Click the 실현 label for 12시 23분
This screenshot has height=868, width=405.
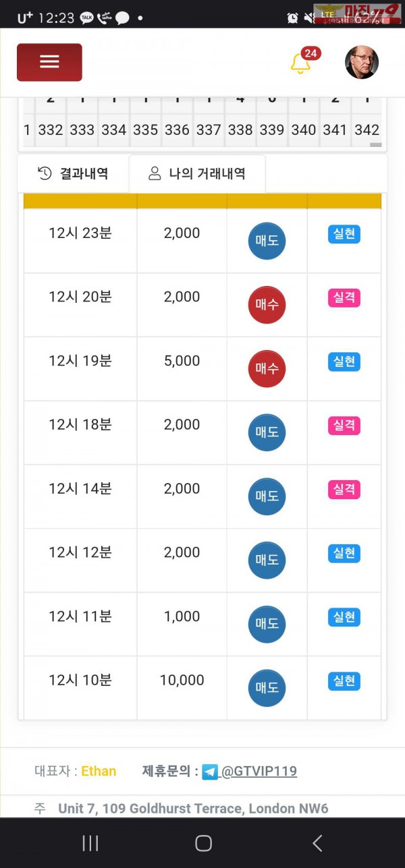pyautogui.click(x=344, y=234)
